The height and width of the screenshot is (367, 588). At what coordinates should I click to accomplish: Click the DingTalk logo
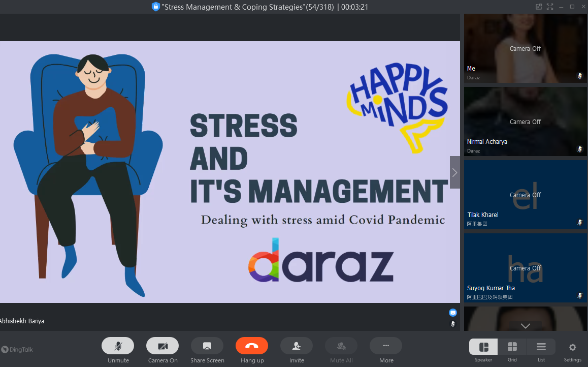(17, 349)
